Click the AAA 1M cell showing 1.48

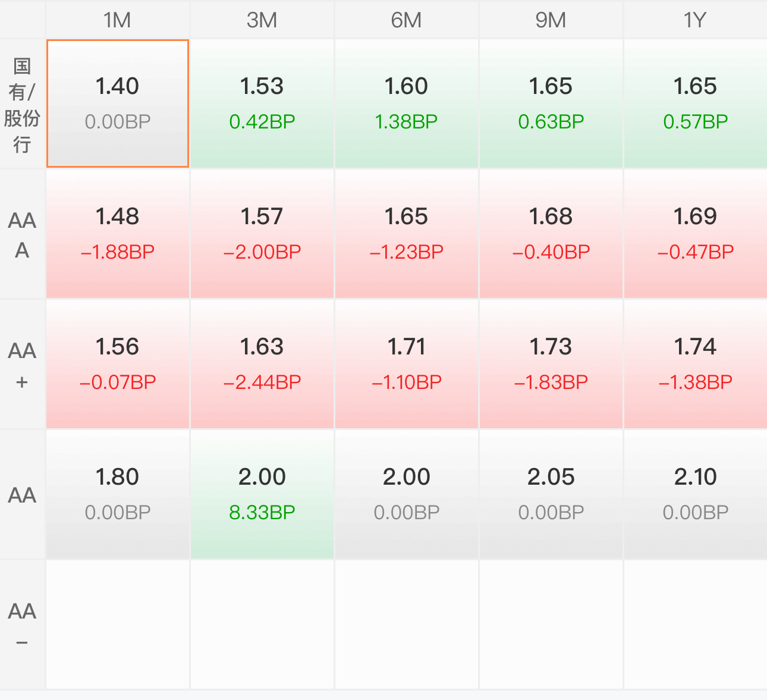(118, 234)
